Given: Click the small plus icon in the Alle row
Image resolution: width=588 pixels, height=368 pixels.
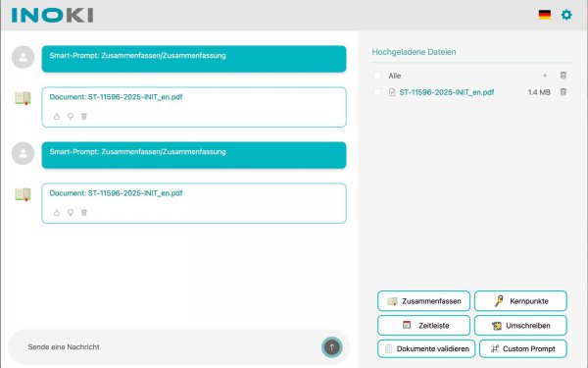Looking at the screenshot, I should tap(545, 76).
